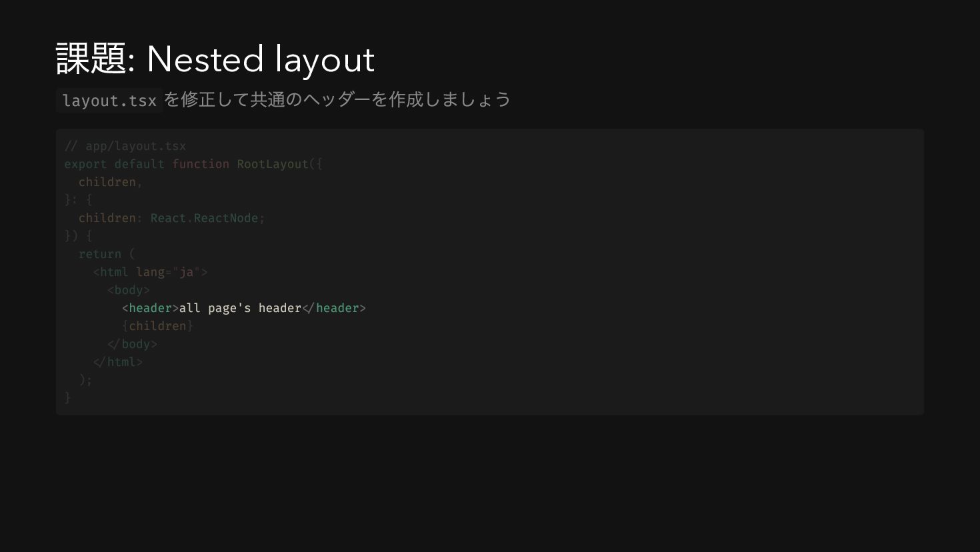Click the closing header tag
Image resolution: width=980 pixels, height=552 pixels.
coord(334,308)
